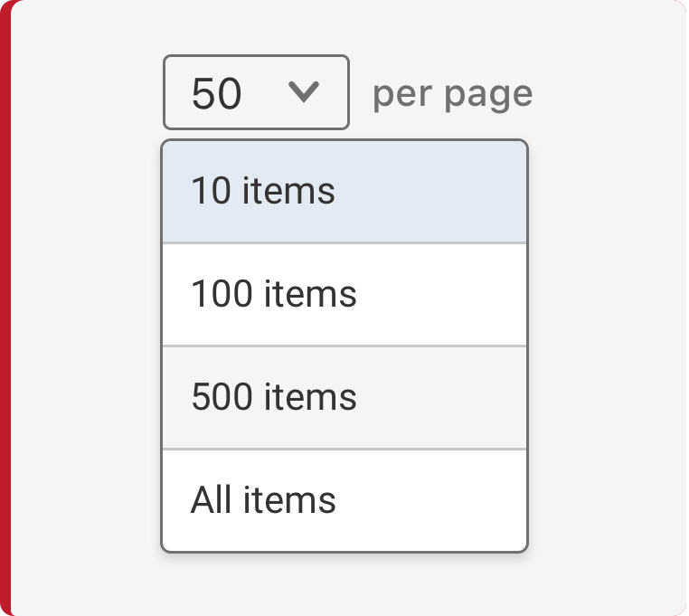Click the highlighted first option in the list

tap(344, 192)
